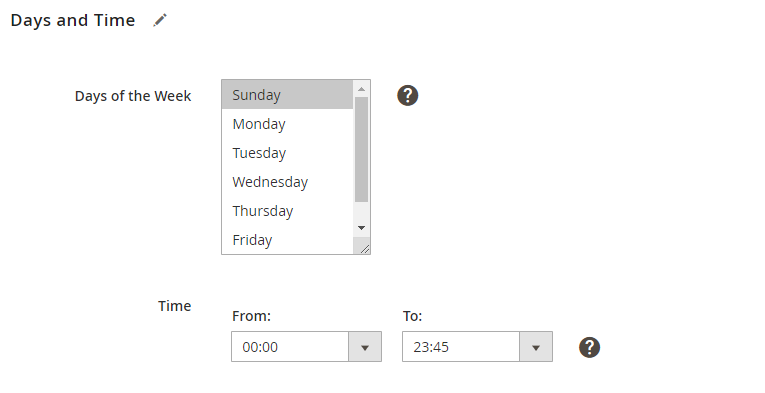Expand the To time dropdown arrow
Screen dimensions: 765x393
pos(536,347)
